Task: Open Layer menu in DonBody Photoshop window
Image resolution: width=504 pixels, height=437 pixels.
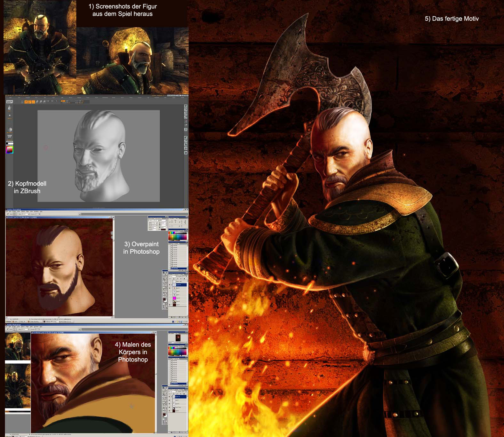Action: point(18,327)
